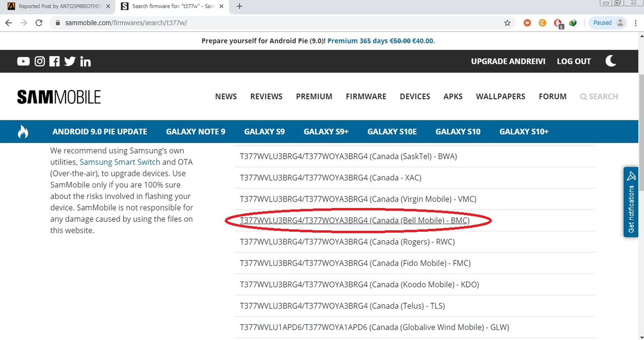Open GALAXY S10E link
Viewport: 644px width, 340px height.
pos(392,131)
